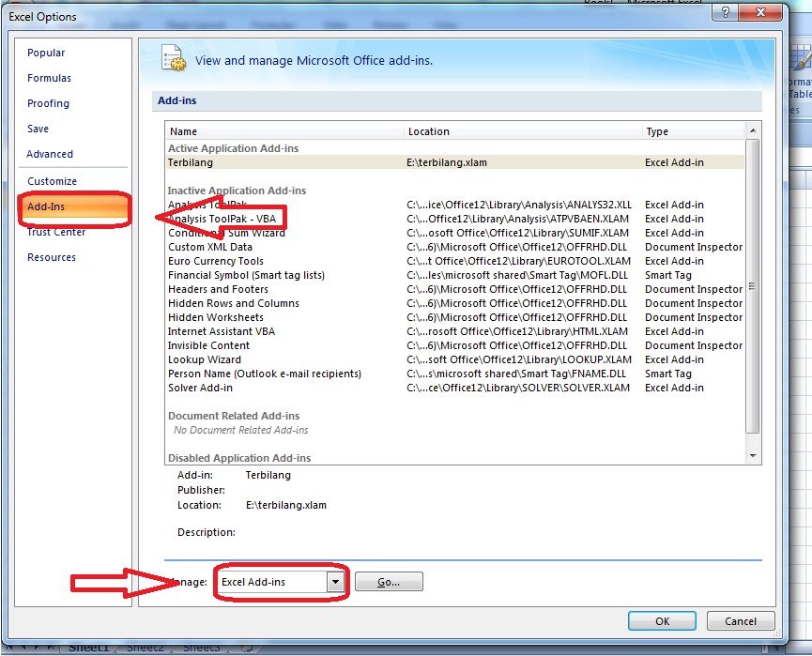The height and width of the screenshot is (656, 812).
Task: Open the Manage Excel Add-ins dropdown
Action: [335, 582]
